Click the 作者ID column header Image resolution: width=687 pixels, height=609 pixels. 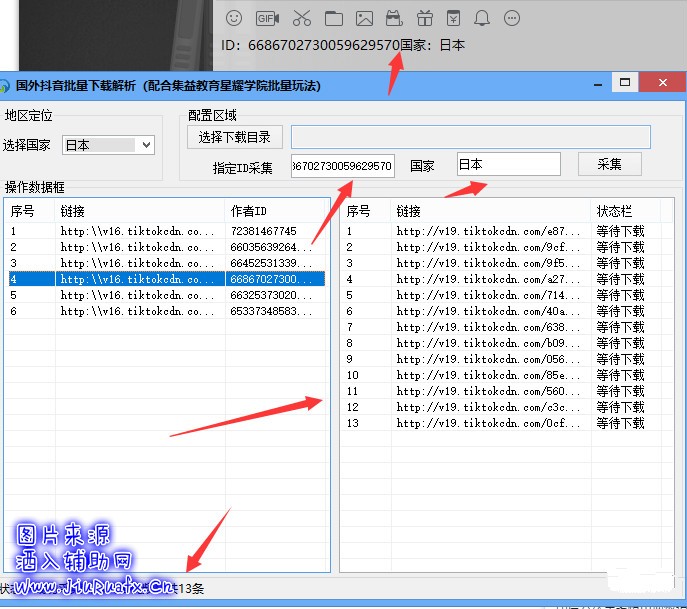(276, 211)
